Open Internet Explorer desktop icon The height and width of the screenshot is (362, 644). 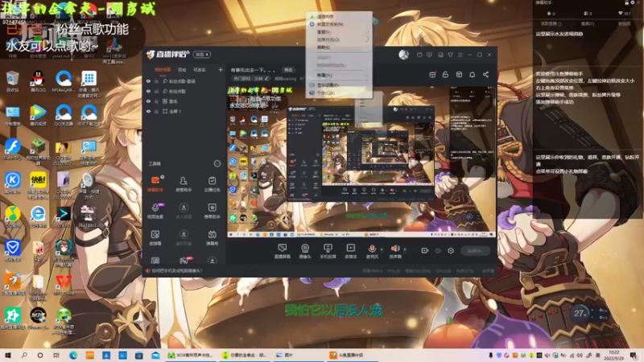pyautogui.click(x=38, y=216)
